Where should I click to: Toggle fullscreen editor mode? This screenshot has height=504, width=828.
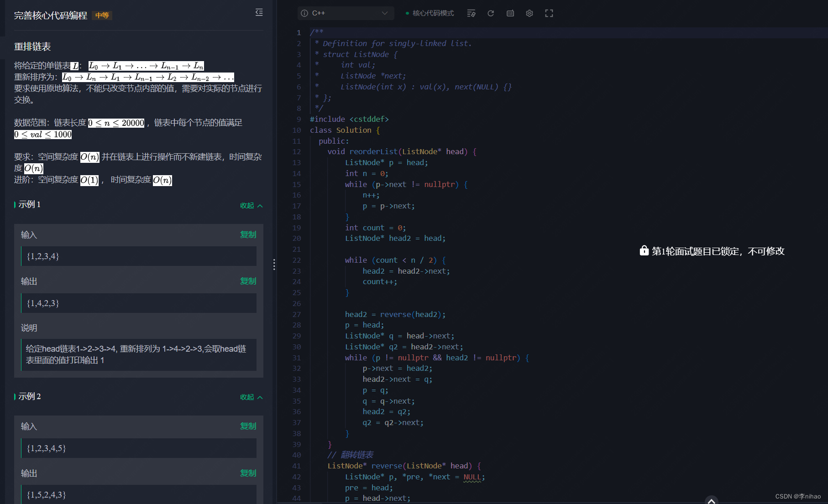(x=549, y=13)
